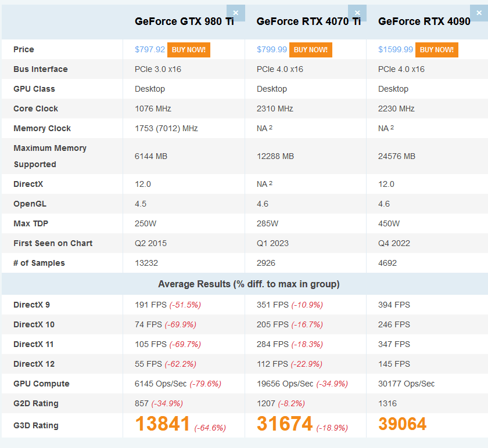Remove GeForce RTX 4090 from comparison

pos(479,13)
